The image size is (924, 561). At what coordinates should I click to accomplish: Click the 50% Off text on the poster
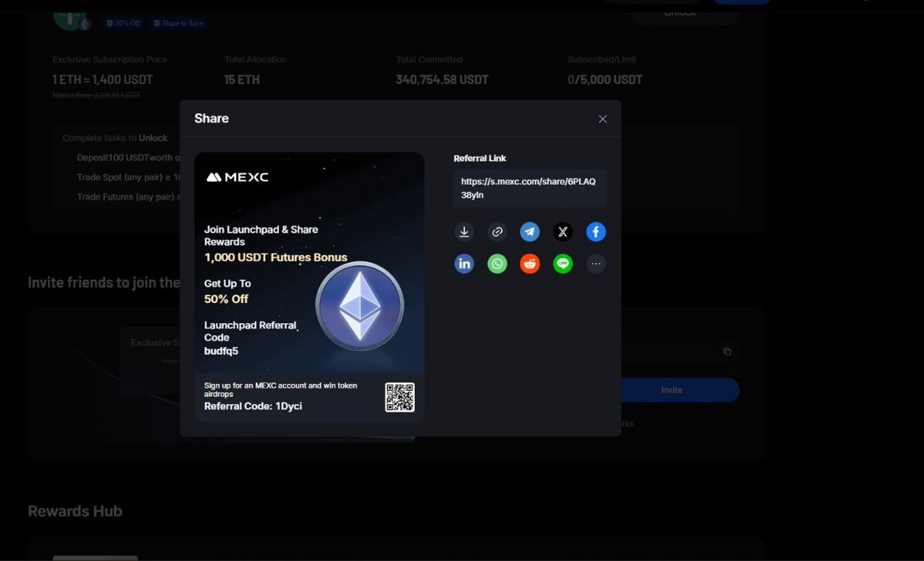pyautogui.click(x=226, y=299)
